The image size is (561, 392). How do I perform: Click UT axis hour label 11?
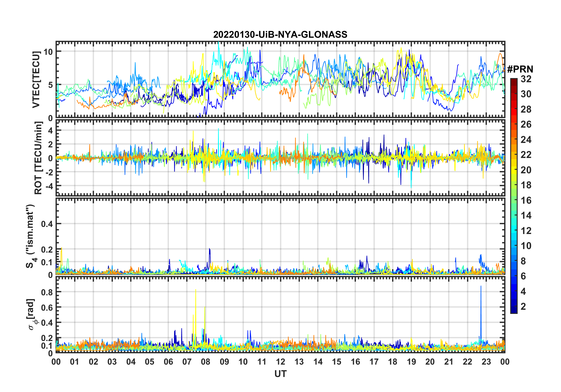click(x=262, y=362)
